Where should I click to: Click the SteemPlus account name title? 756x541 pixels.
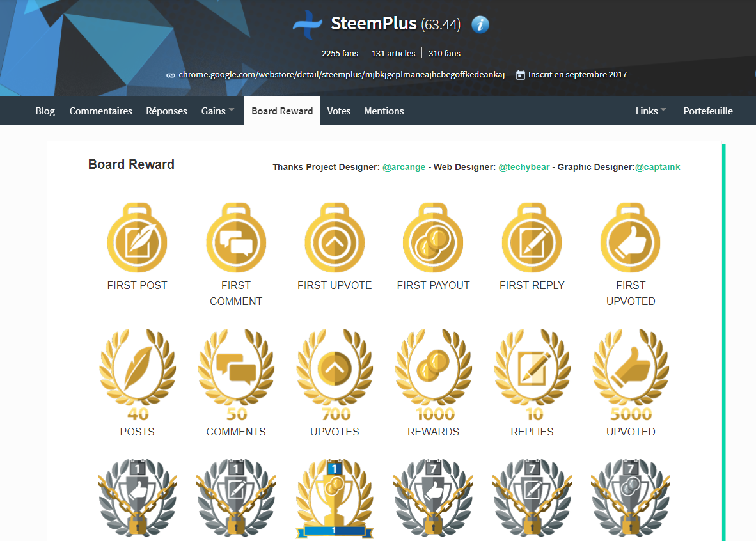click(x=373, y=24)
